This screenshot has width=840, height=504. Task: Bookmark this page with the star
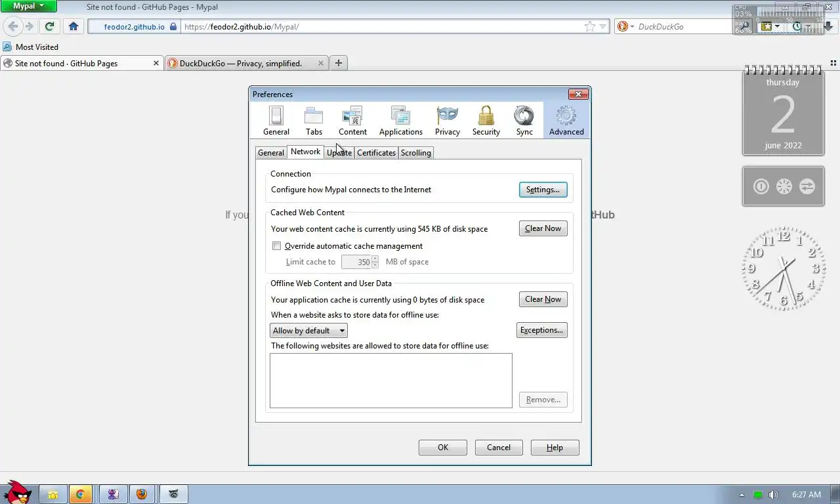tap(589, 27)
